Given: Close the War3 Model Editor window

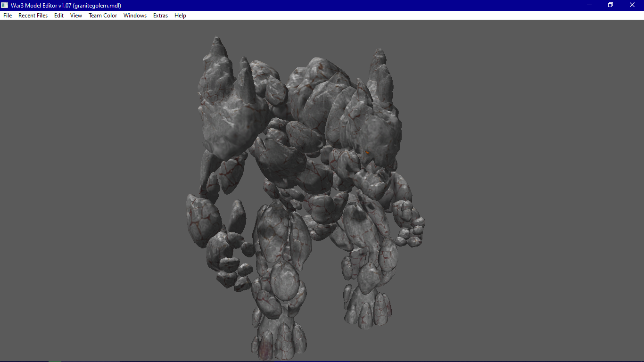Looking at the screenshot, I should coord(632,5).
